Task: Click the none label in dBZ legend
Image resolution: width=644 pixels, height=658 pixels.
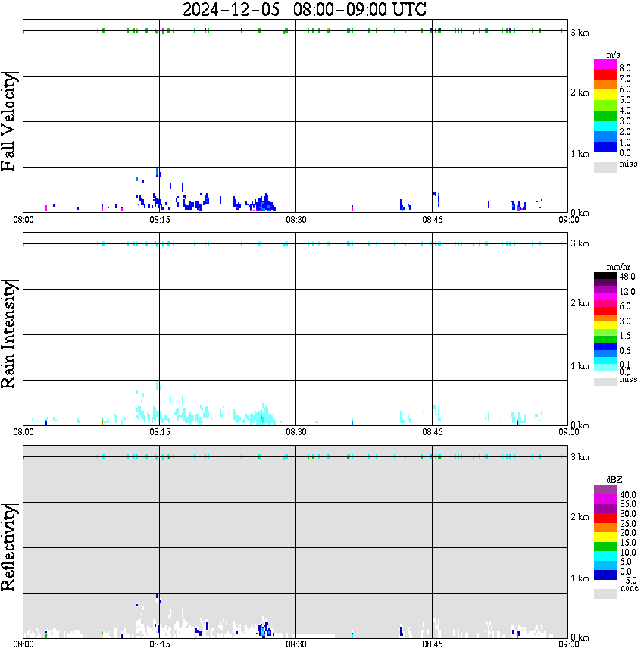Action: tap(629, 587)
